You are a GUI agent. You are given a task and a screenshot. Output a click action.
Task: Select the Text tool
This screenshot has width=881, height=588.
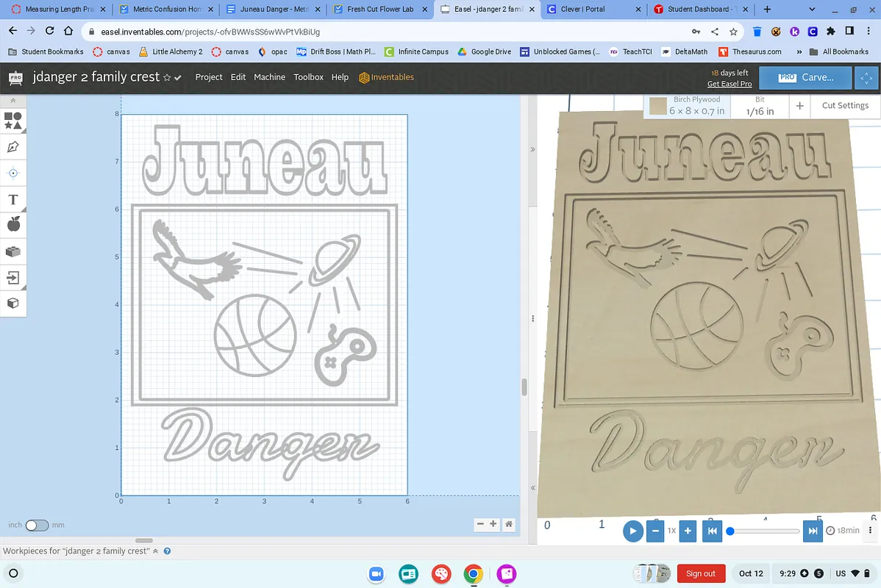(x=13, y=199)
